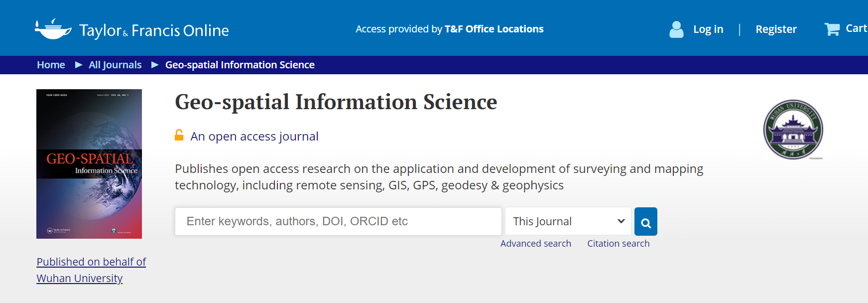Image resolution: width=868 pixels, height=303 pixels.
Task: Go to Home in breadcrumb
Action: click(51, 65)
